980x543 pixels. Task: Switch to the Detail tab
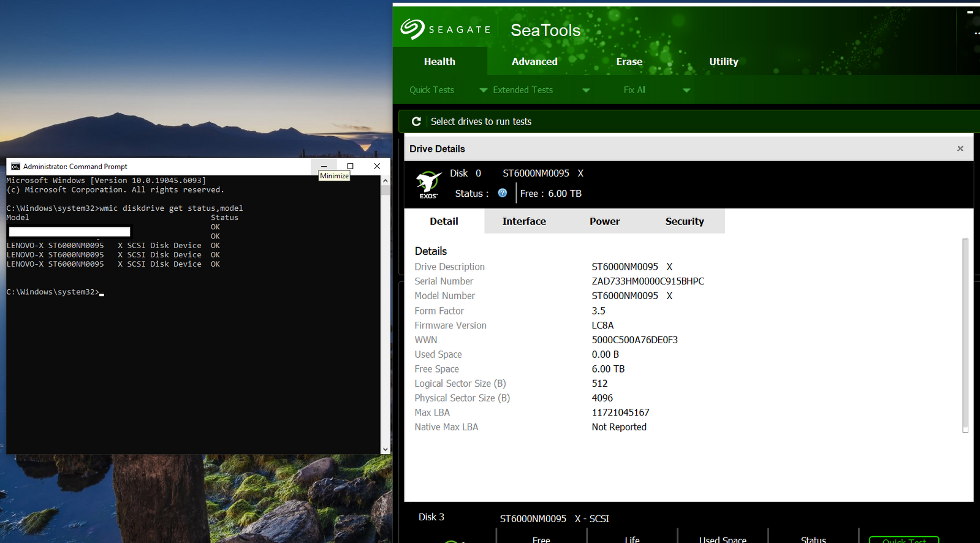(444, 221)
